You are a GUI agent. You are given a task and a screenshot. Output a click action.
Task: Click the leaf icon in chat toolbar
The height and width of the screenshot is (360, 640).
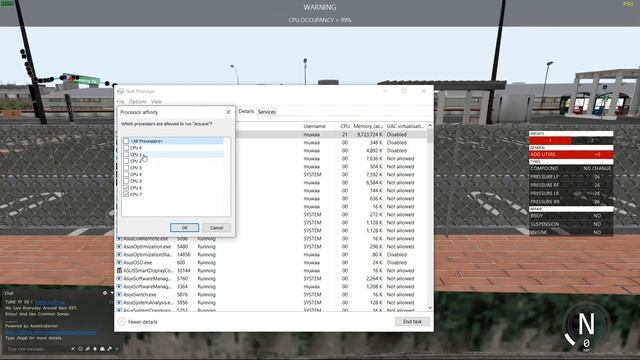pyautogui.click(x=87, y=349)
